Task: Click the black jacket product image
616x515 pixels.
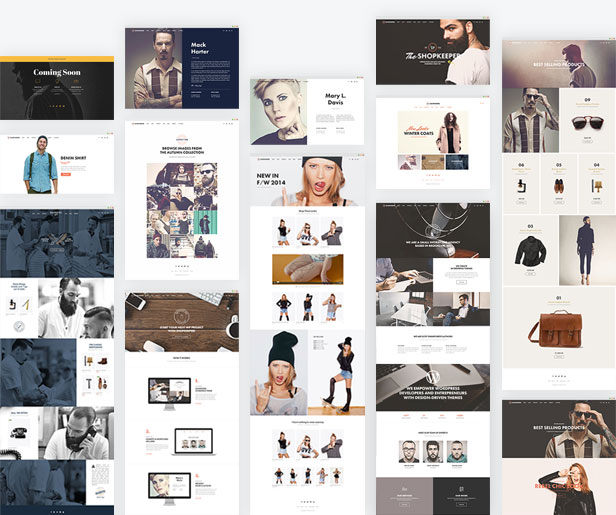Action: (530, 250)
